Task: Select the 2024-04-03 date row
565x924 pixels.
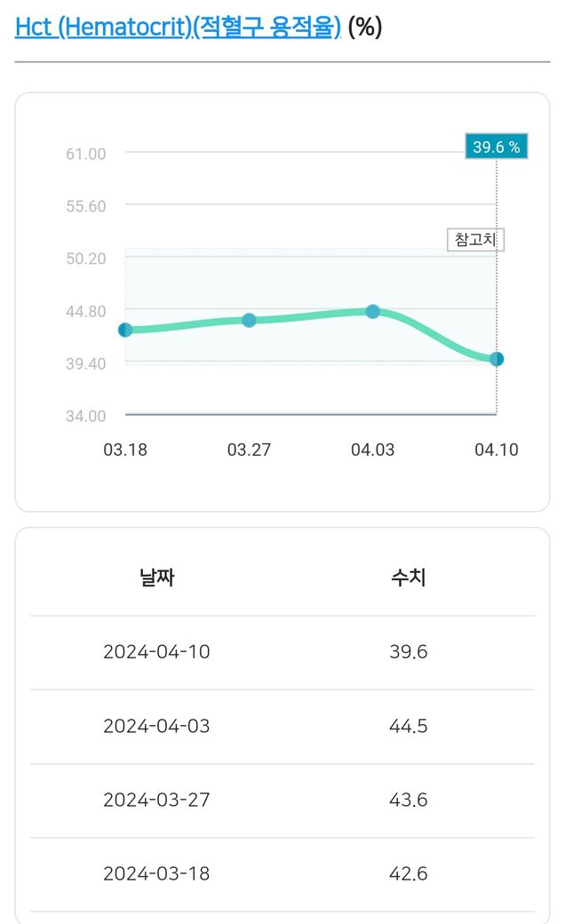Action: coord(156,726)
